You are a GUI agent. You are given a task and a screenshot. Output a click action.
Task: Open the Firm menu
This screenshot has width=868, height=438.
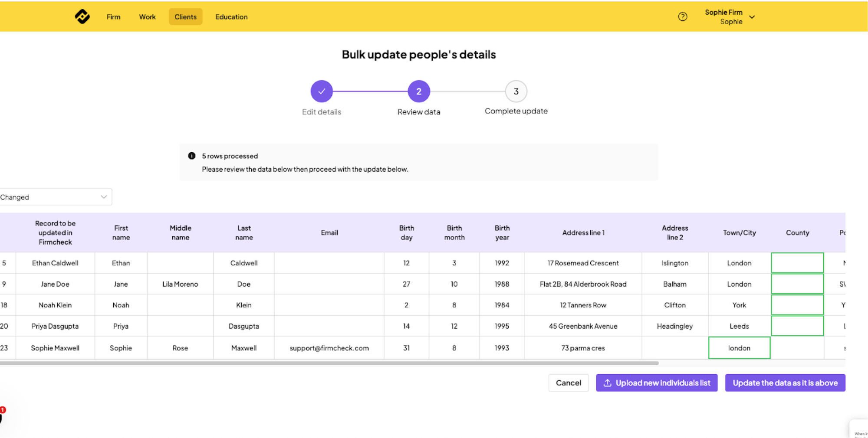113,17
